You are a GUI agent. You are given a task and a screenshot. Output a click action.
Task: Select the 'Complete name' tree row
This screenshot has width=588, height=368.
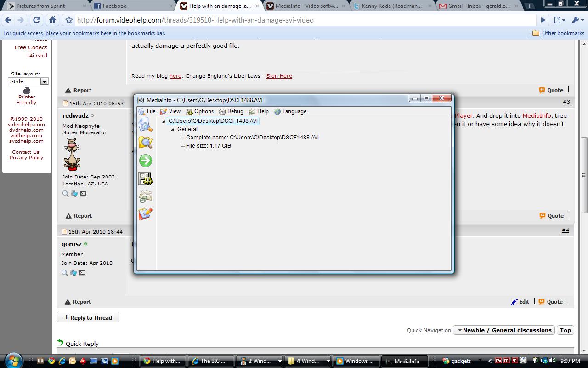[252, 138]
